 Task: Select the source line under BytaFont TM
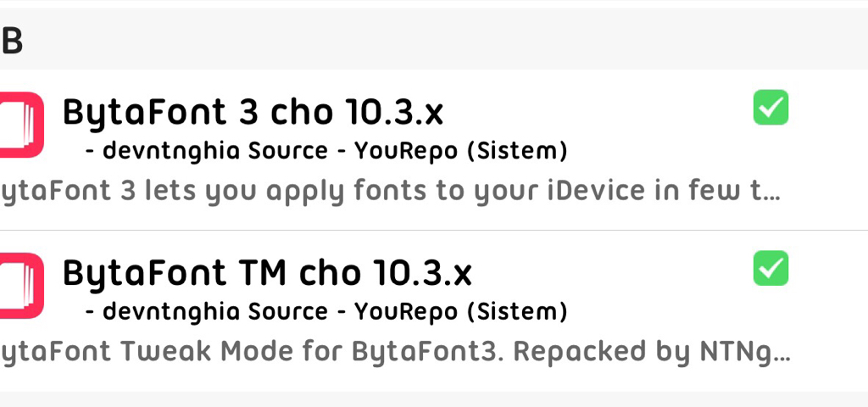pyautogui.click(x=326, y=313)
